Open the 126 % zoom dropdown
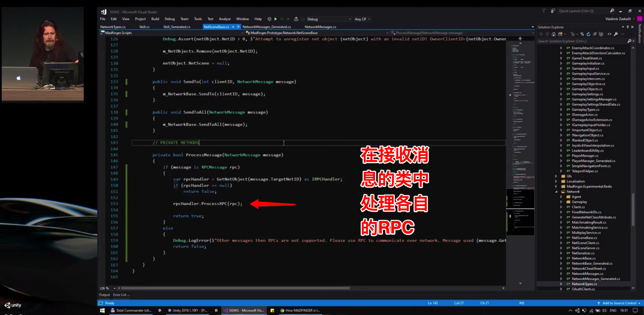This screenshot has height=315, width=644. coord(114,288)
